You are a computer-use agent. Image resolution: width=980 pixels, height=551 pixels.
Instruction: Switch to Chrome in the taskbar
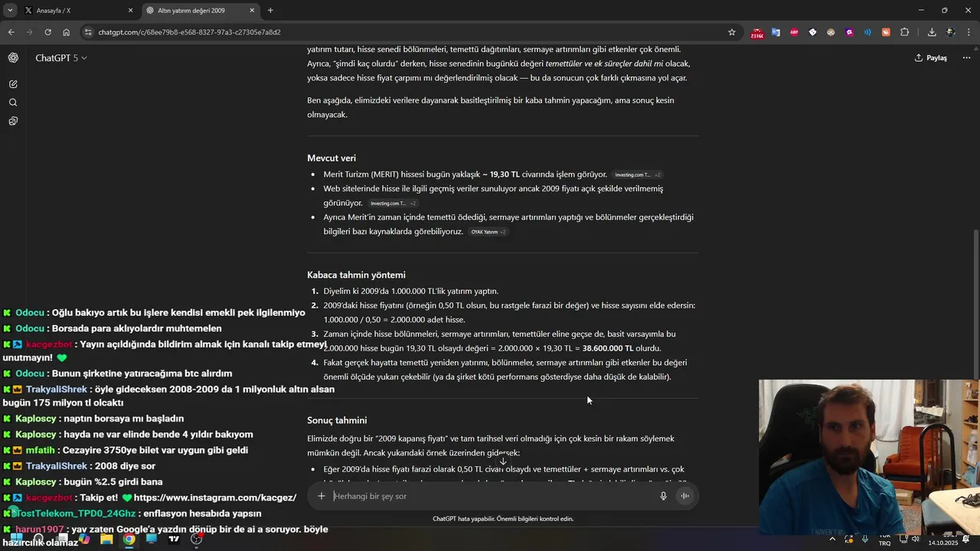point(129,539)
